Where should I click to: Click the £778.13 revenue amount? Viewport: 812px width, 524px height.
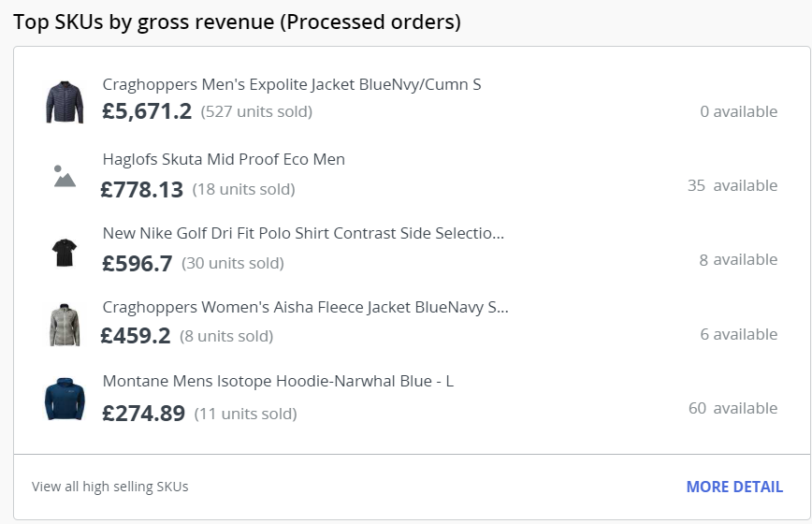(x=142, y=190)
